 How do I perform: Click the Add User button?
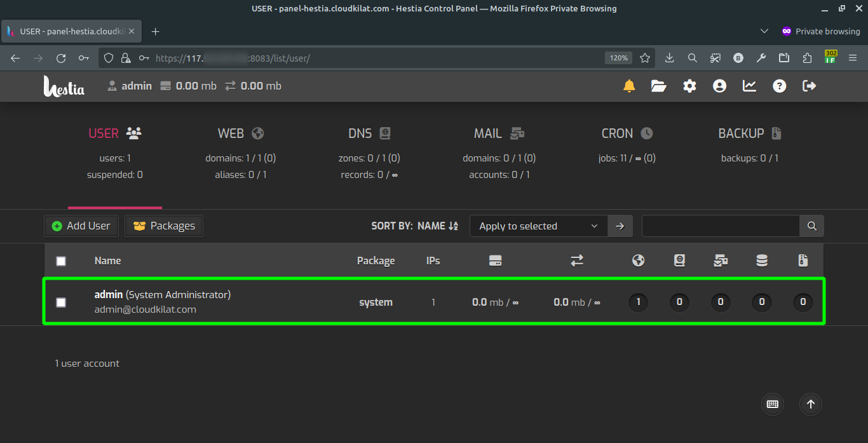point(81,226)
